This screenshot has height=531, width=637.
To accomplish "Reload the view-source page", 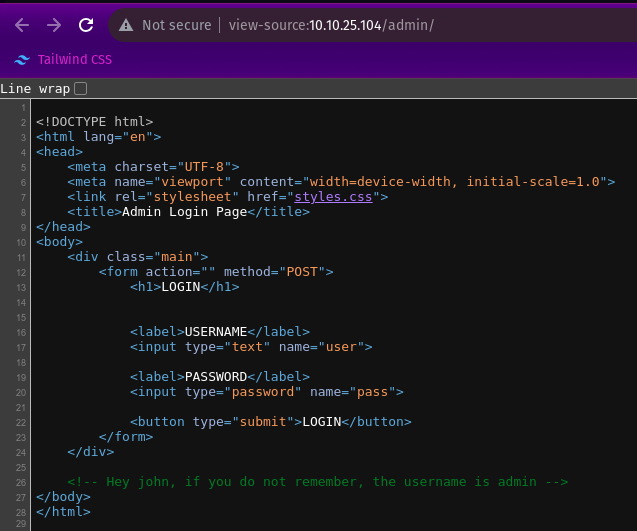I will [x=86, y=25].
